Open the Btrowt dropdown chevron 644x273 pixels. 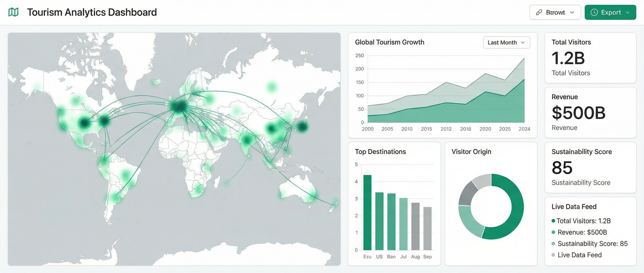[x=572, y=12]
